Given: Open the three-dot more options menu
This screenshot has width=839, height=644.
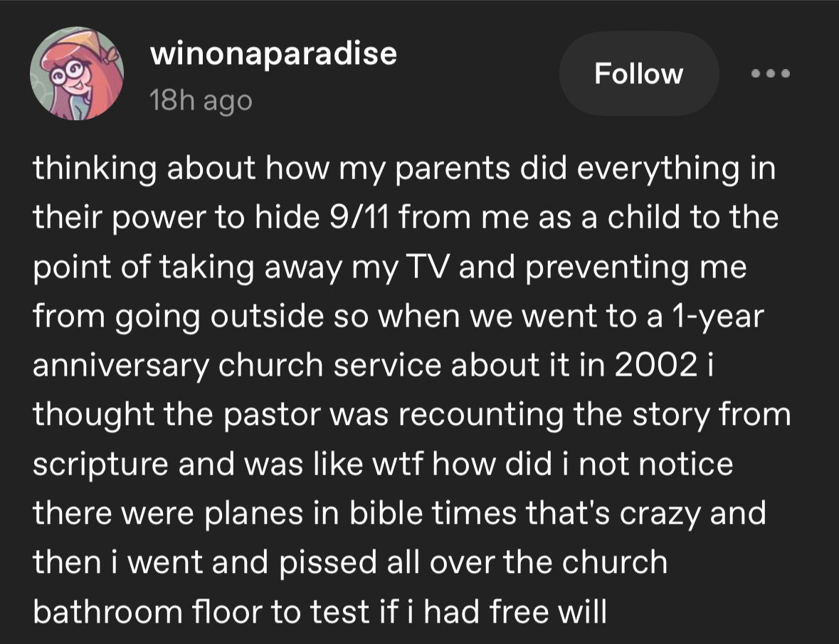Looking at the screenshot, I should point(771,73).
